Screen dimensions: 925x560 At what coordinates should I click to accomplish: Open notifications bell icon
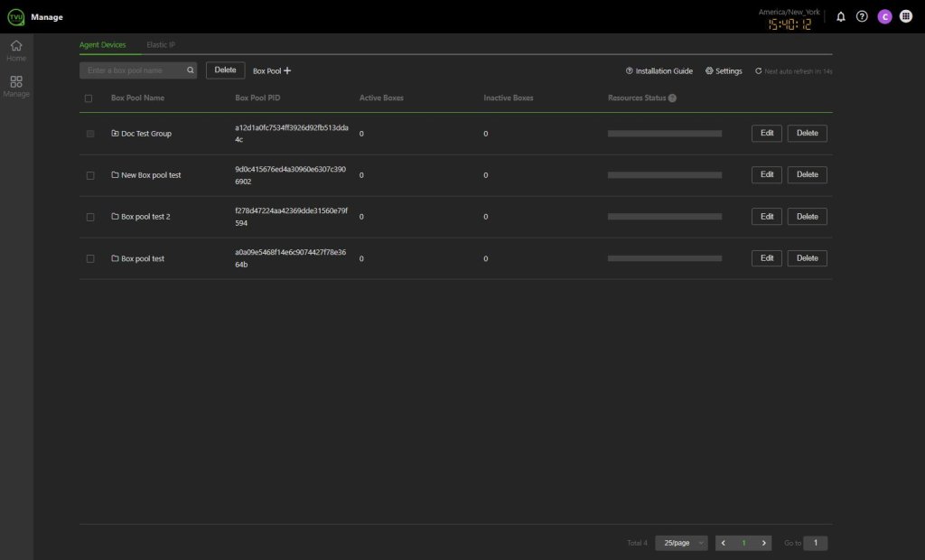tap(841, 16)
